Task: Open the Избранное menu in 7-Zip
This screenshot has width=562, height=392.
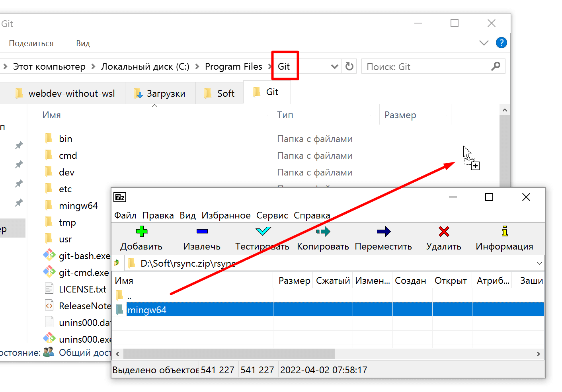Action: point(226,215)
